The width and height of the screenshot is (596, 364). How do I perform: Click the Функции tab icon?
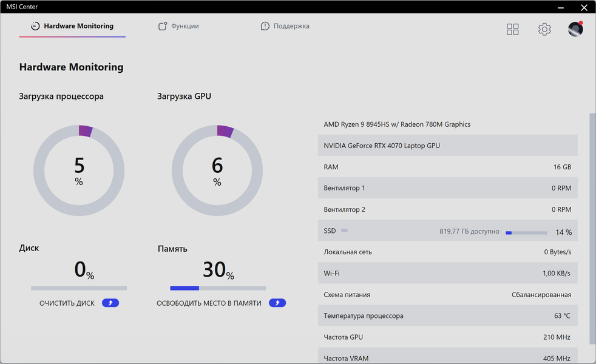tap(163, 26)
